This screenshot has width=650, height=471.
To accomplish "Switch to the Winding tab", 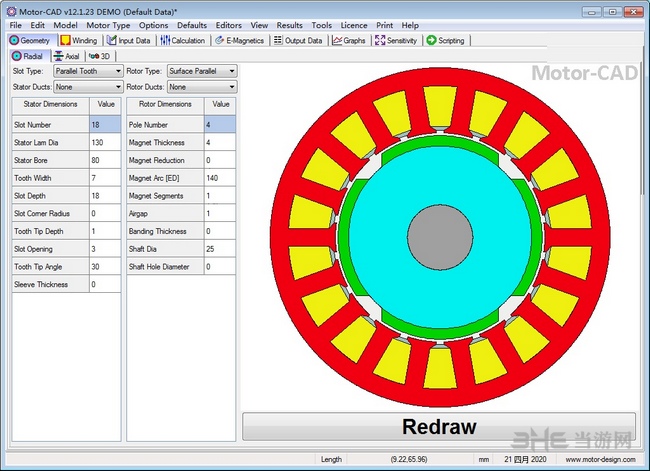I will point(79,41).
